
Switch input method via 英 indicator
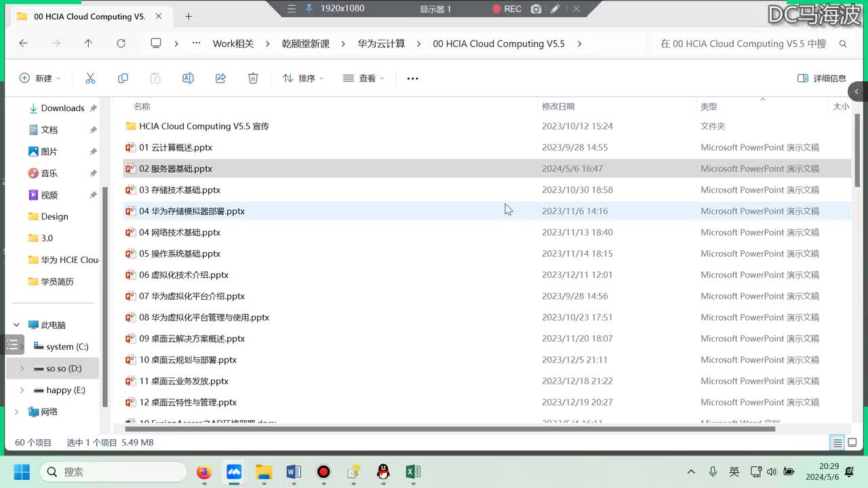734,472
